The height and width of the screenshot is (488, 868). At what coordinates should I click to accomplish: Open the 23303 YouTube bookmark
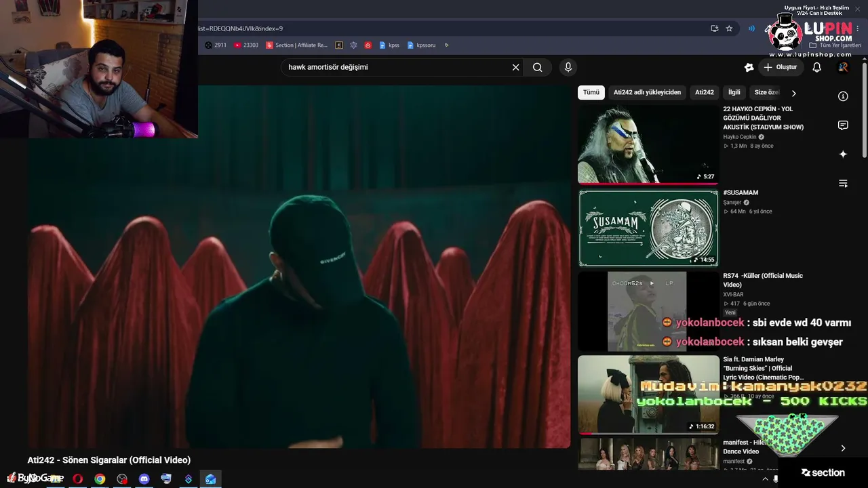coord(246,45)
